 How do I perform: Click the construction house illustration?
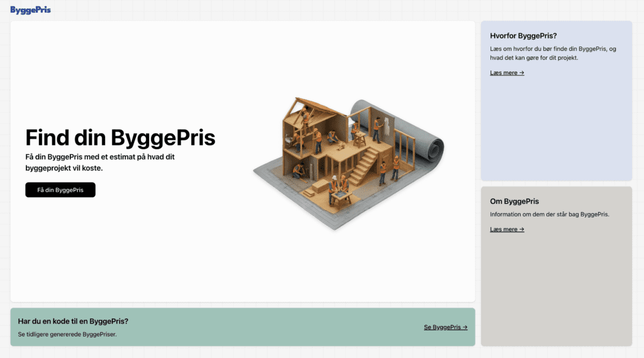click(348, 163)
